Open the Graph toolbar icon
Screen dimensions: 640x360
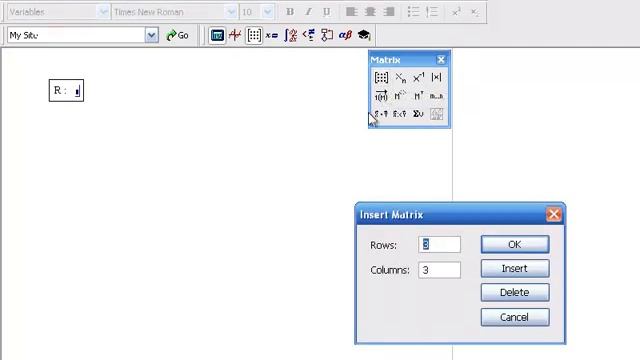pos(235,36)
